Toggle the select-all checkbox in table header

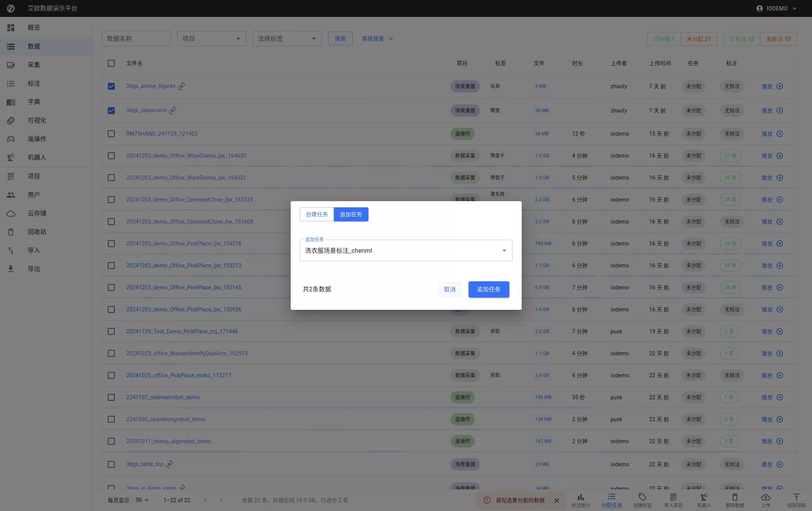[x=111, y=63]
